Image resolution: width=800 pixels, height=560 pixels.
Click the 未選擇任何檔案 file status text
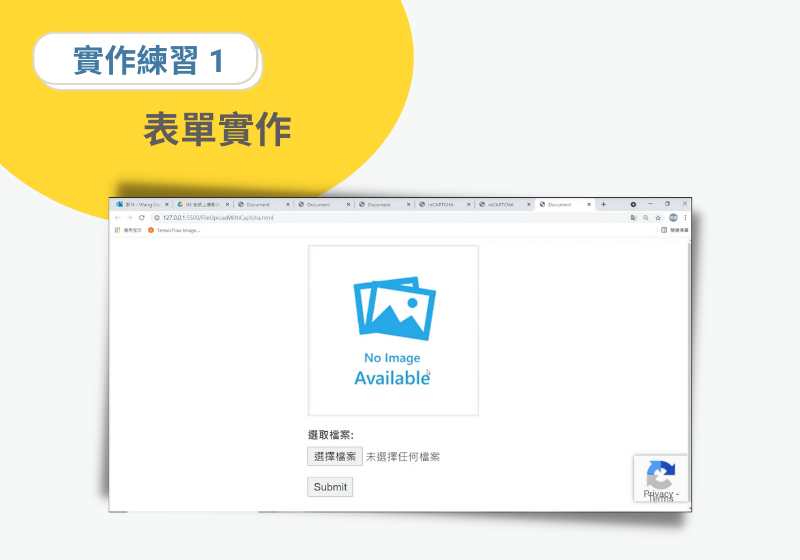coord(403,457)
